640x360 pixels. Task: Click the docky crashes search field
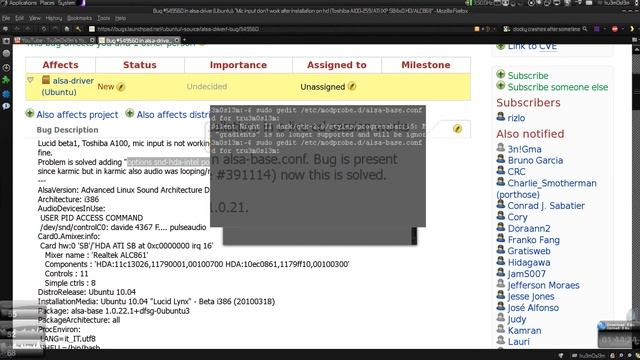point(546,29)
